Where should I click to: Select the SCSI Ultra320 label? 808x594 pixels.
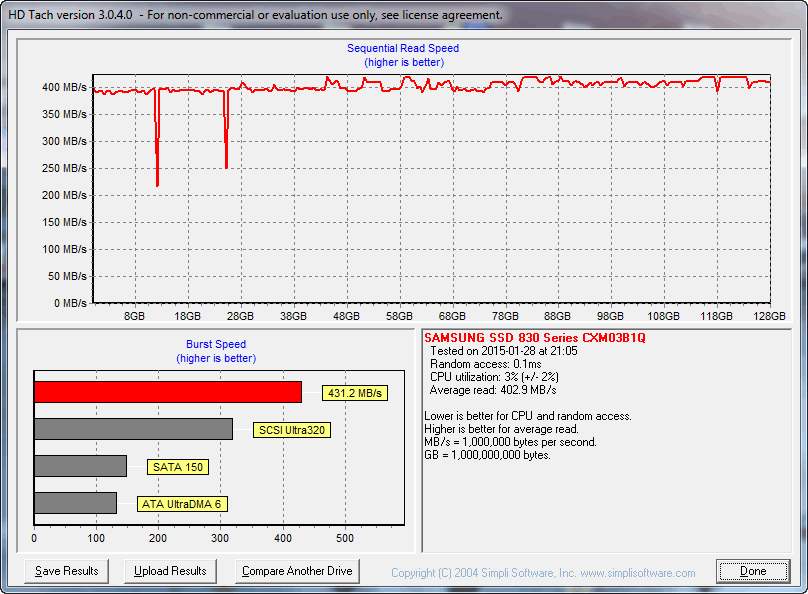(292, 430)
